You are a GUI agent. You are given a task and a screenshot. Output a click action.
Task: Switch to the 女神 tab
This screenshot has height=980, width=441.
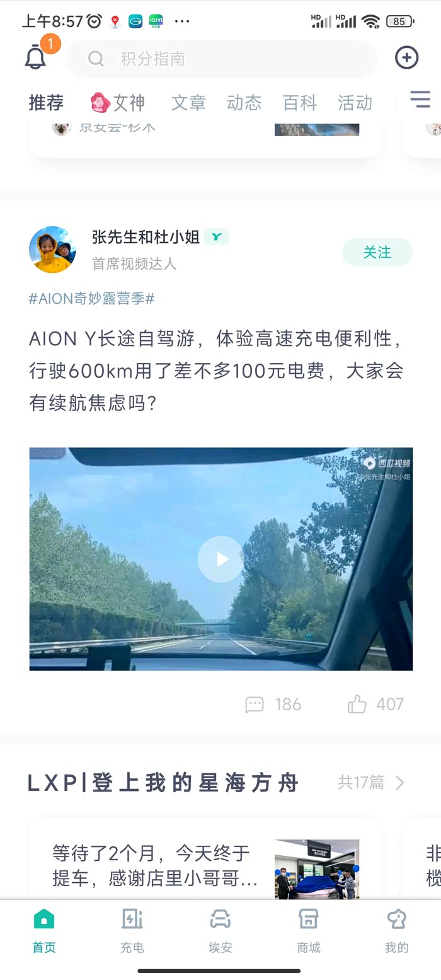[x=117, y=103]
